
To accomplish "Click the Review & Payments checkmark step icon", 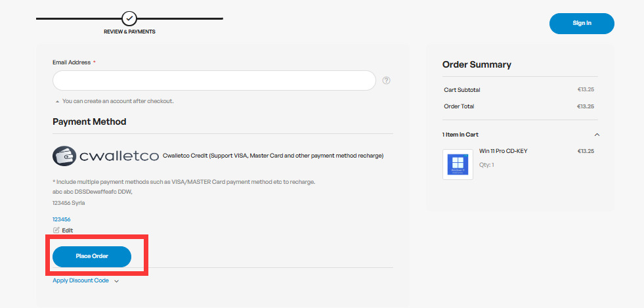I will pyautogui.click(x=129, y=18).
